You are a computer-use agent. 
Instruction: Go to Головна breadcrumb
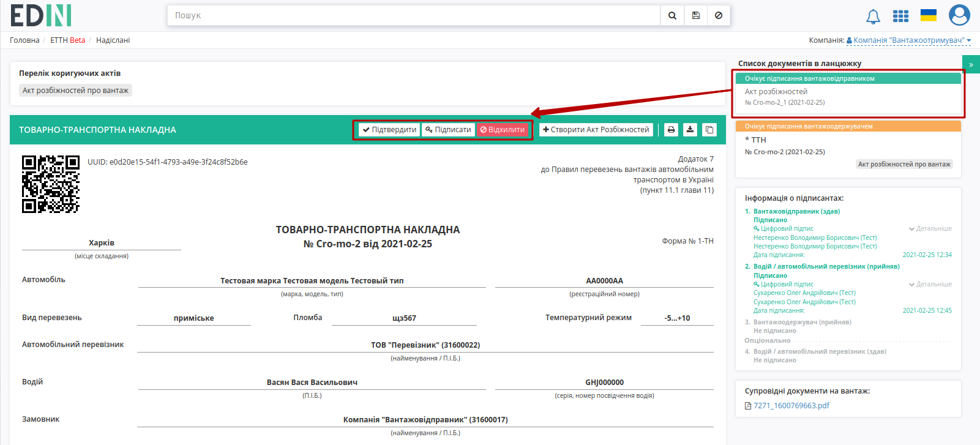(x=24, y=40)
